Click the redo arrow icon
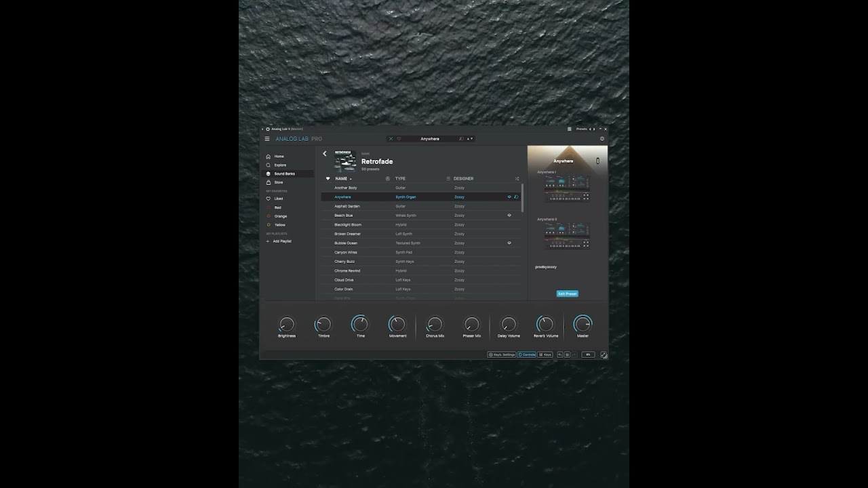 pyautogui.click(x=574, y=354)
